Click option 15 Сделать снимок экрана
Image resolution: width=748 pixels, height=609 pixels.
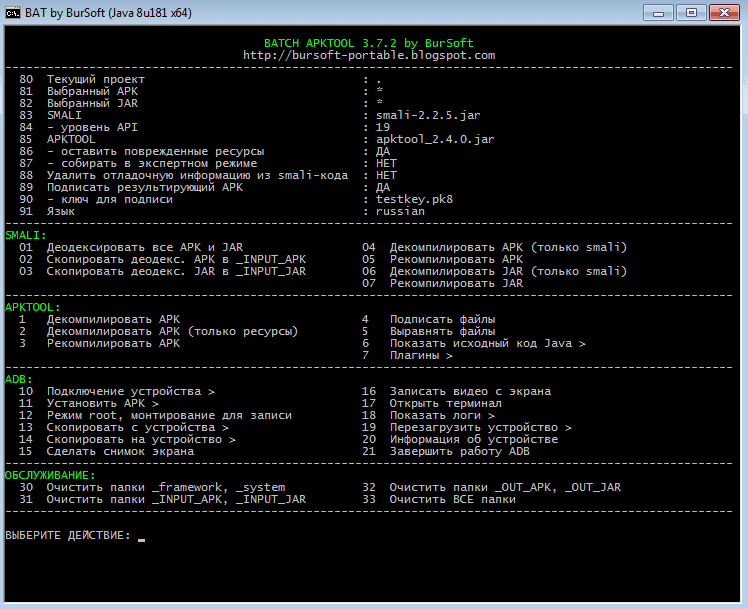tap(106, 451)
